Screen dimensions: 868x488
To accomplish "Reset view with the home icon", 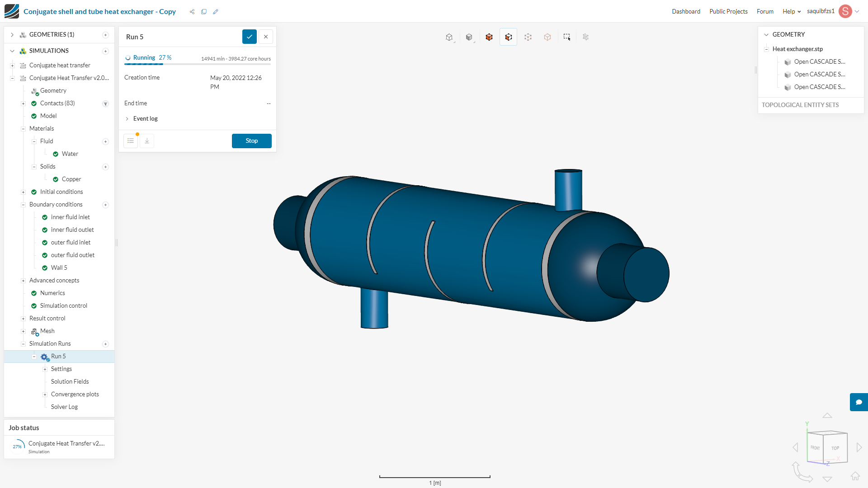I will tap(855, 476).
